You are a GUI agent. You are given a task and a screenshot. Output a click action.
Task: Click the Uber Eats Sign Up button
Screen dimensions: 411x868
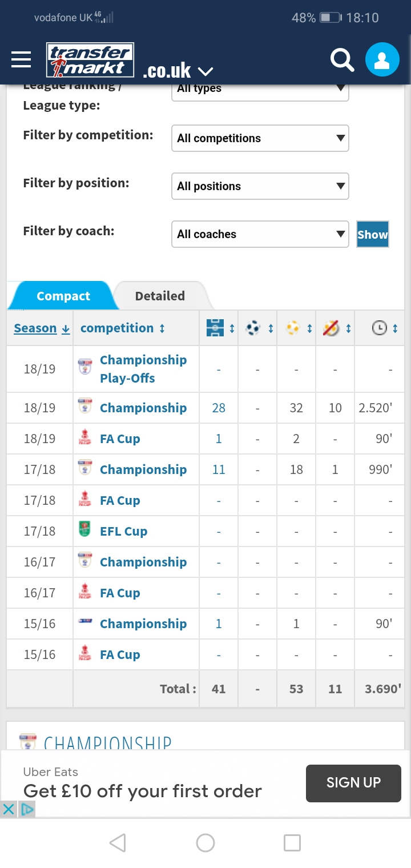click(x=353, y=782)
